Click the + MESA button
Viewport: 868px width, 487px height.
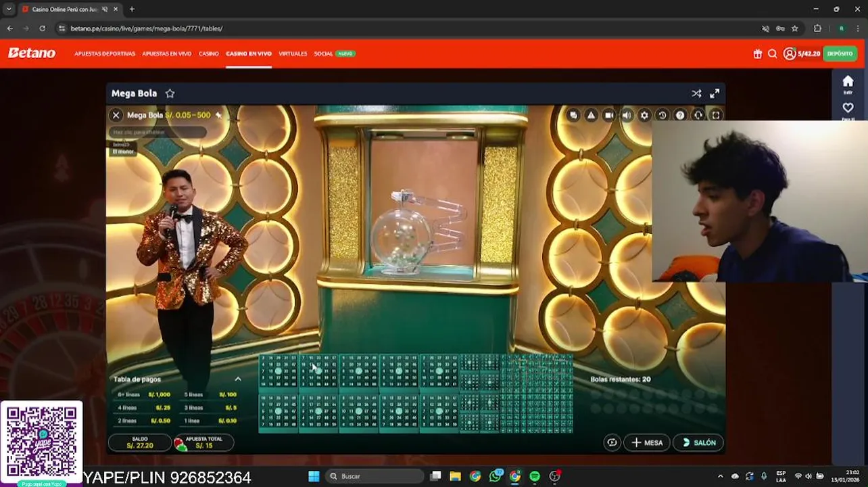[647, 442]
